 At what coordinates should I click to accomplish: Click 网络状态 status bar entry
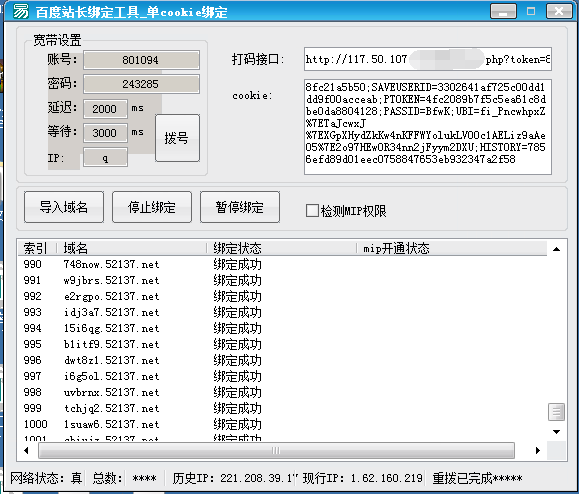(46, 478)
